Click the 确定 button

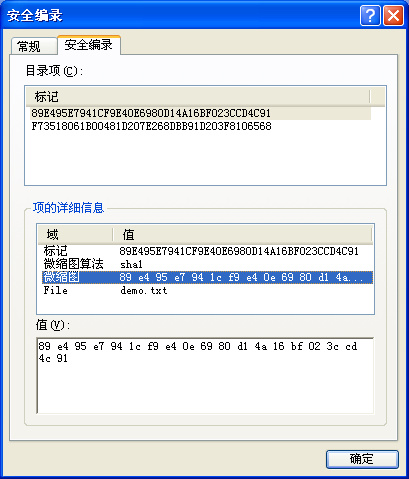(x=362, y=459)
